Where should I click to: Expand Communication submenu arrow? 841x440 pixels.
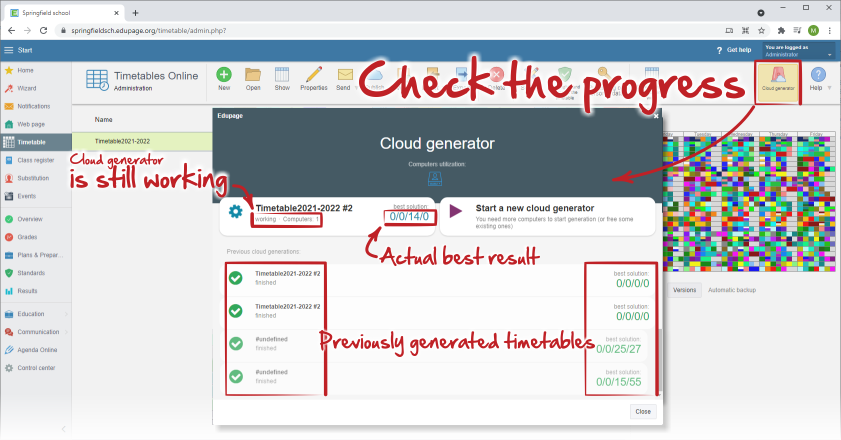tap(67, 332)
